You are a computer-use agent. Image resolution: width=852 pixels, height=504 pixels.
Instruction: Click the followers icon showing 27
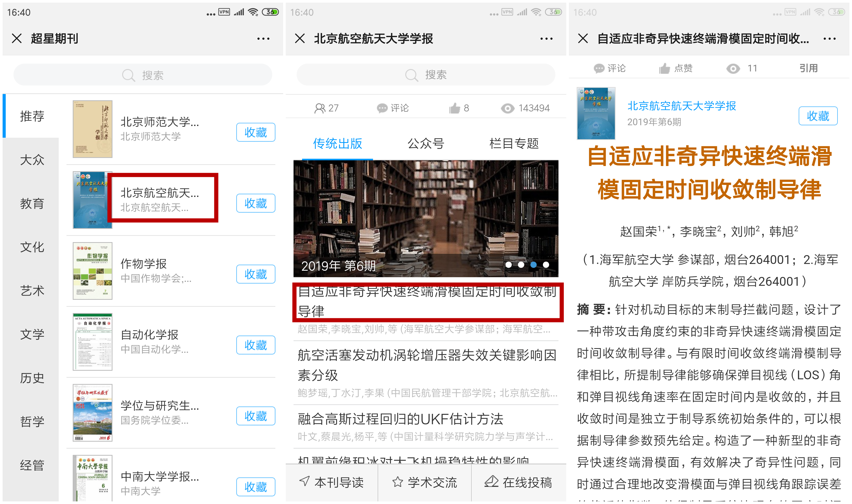point(319,108)
